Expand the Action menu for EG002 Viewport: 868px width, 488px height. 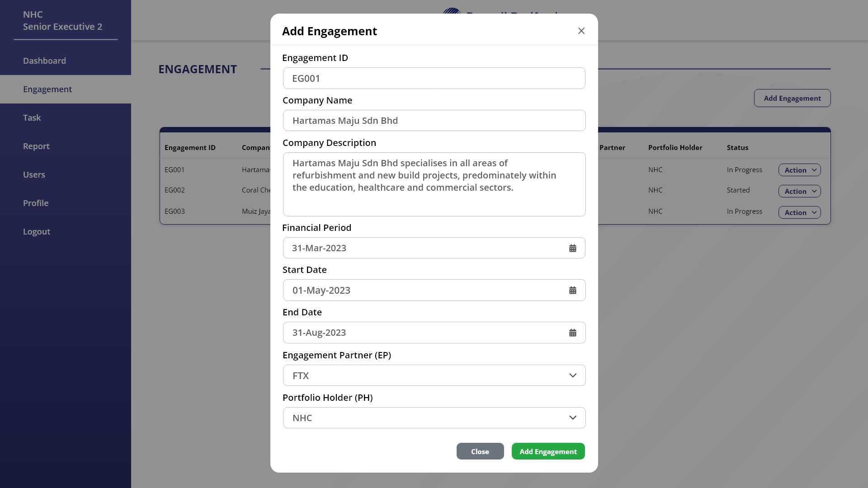(799, 191)
